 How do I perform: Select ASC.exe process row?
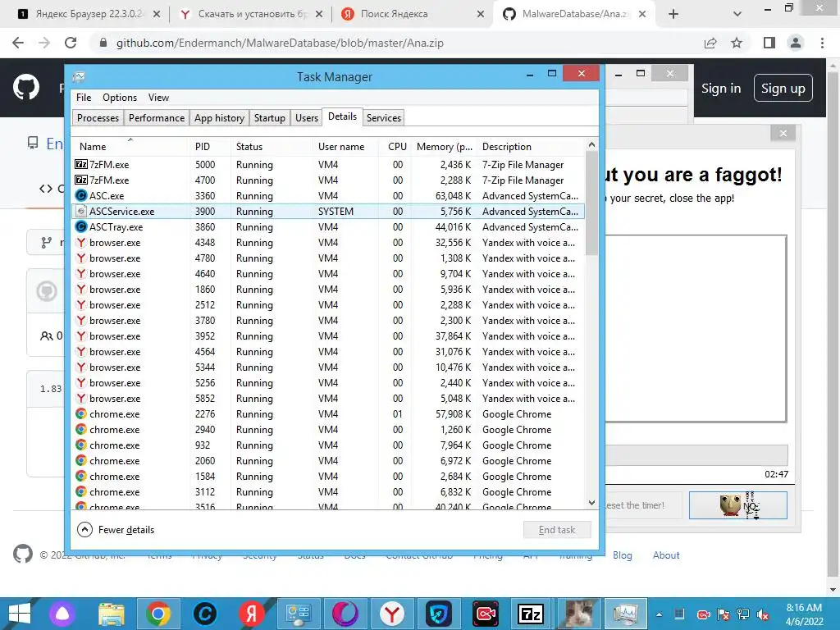click(328, 195)
